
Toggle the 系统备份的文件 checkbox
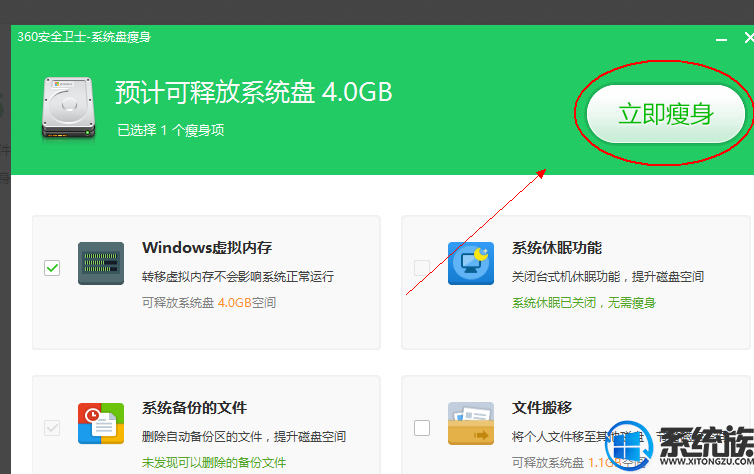pos(52,427)
